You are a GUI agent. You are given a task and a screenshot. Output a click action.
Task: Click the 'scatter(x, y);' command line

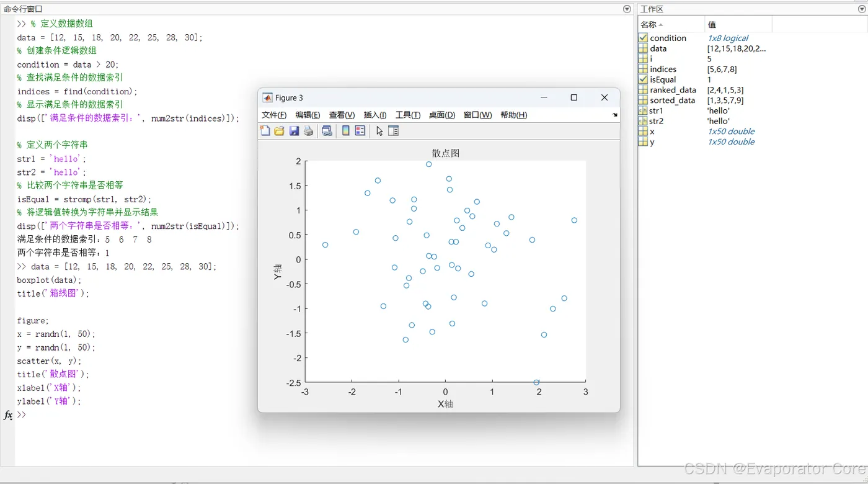[50, 361]
